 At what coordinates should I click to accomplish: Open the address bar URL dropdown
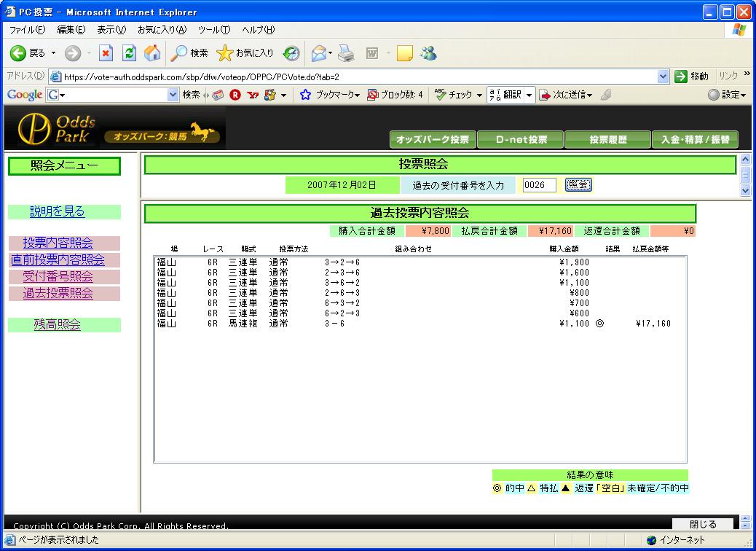663,77
